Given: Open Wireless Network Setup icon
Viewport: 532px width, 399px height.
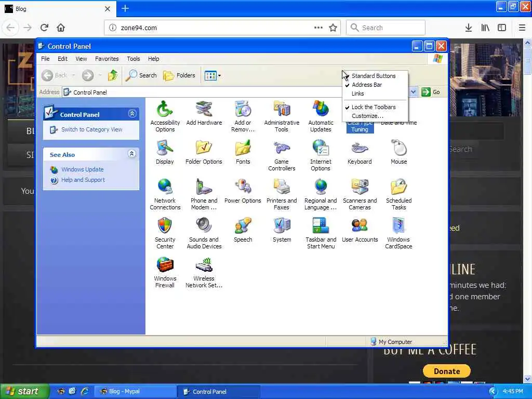Looking at the screenshot, I should pyautogui.click(x=204, y=272).
